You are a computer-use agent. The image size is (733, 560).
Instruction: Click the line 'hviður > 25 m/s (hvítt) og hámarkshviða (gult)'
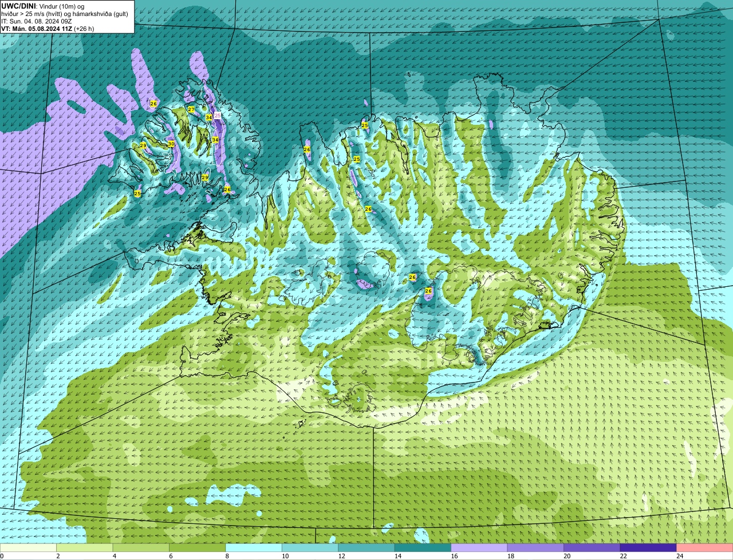(x=65, y=14)
